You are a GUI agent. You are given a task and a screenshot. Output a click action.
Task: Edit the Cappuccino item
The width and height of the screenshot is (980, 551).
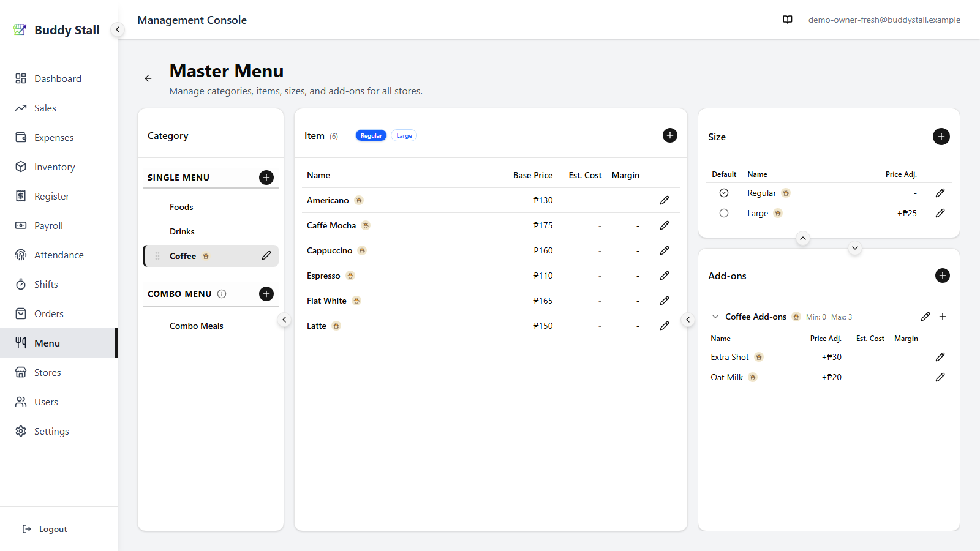pos(665,250)
